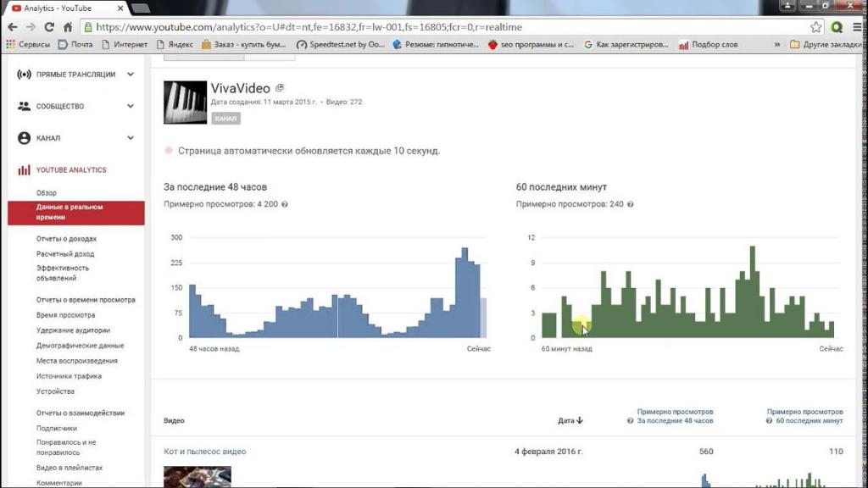868x488 pixels.
Task: Expand the Сообщество sidebar section
Action: [131, 107]
